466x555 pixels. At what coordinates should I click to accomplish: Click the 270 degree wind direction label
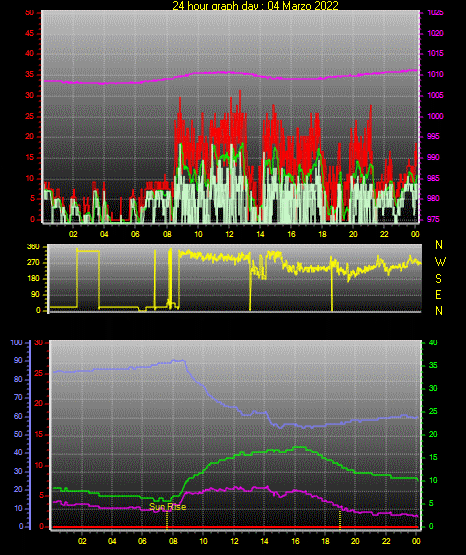33,263
